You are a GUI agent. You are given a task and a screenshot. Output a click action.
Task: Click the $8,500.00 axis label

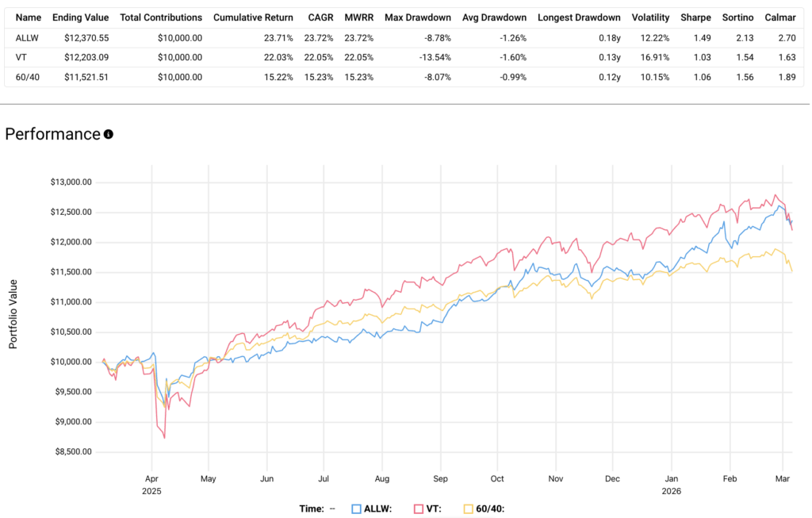pos(73,451)
